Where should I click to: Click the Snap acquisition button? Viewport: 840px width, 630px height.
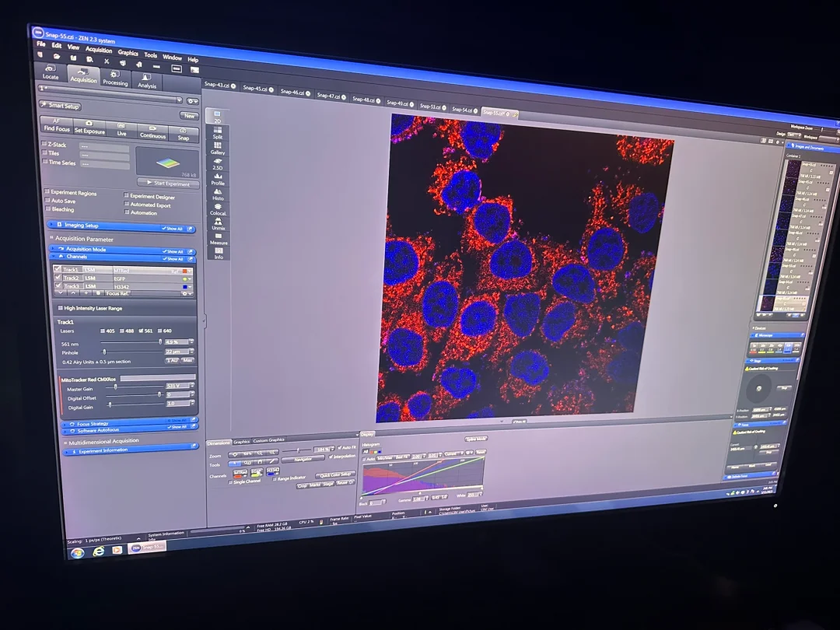click(x=184, y=134)
